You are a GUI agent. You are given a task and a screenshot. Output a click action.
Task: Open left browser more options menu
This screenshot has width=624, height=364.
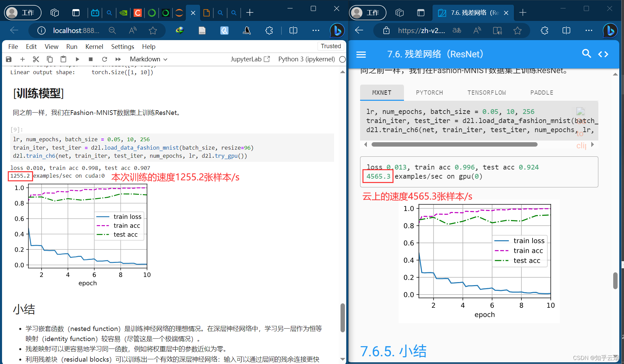pyautogui.click(x=316, y=31)
